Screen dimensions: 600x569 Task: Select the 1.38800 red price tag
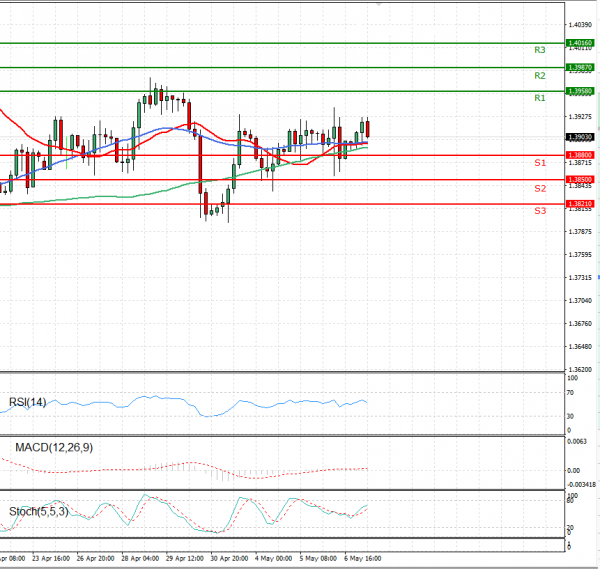click(x=580, y=155)
